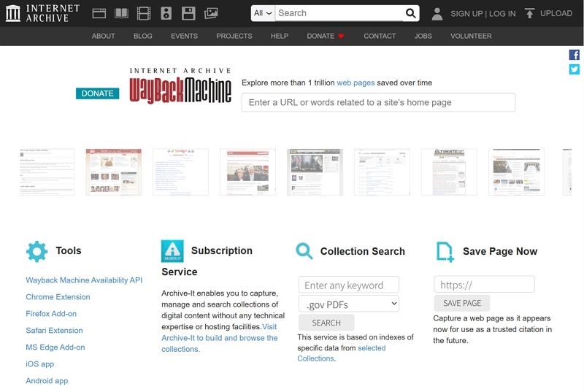Click the Archive-It subscription icon

click(172, 251)
